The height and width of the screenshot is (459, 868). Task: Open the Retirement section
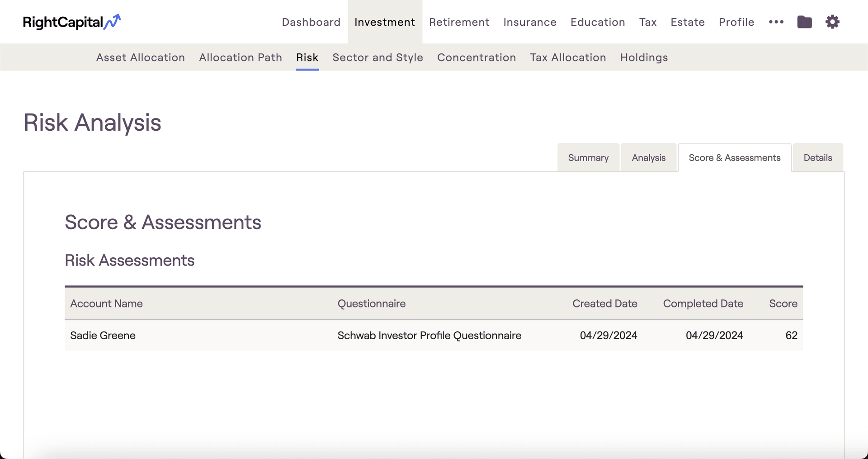[459, 22]
